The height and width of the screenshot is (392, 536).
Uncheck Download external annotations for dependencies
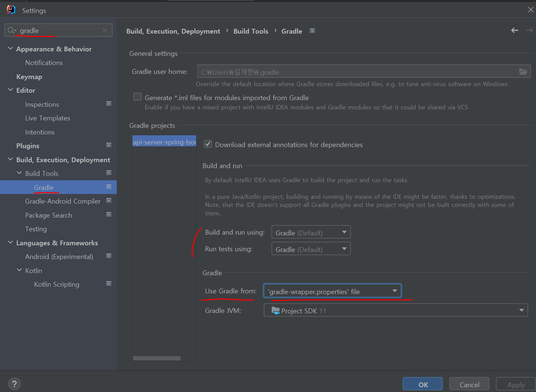coord(208,144)
